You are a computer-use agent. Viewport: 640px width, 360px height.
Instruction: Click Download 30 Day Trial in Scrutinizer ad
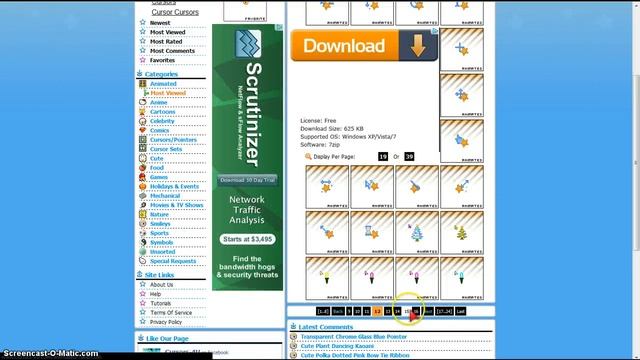point(247,180)
